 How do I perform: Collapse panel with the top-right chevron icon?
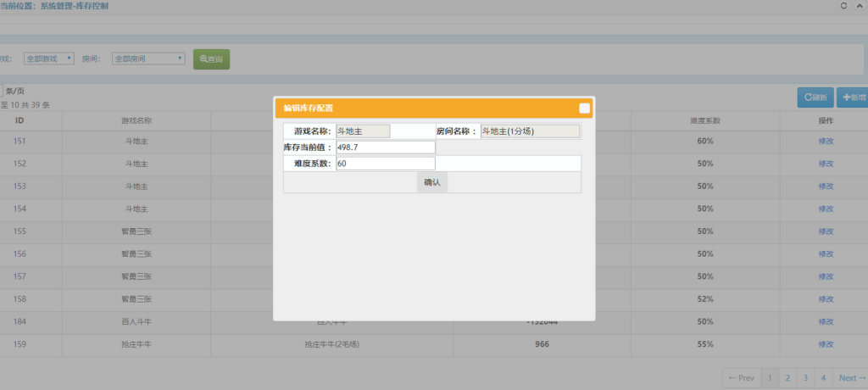(x=860, y=6)
